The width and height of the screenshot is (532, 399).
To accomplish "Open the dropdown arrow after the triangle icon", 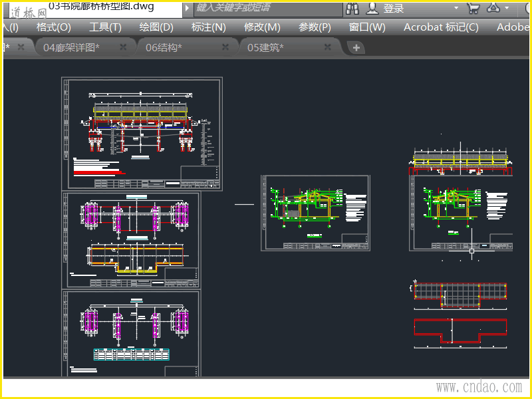I will click(507, 8).
